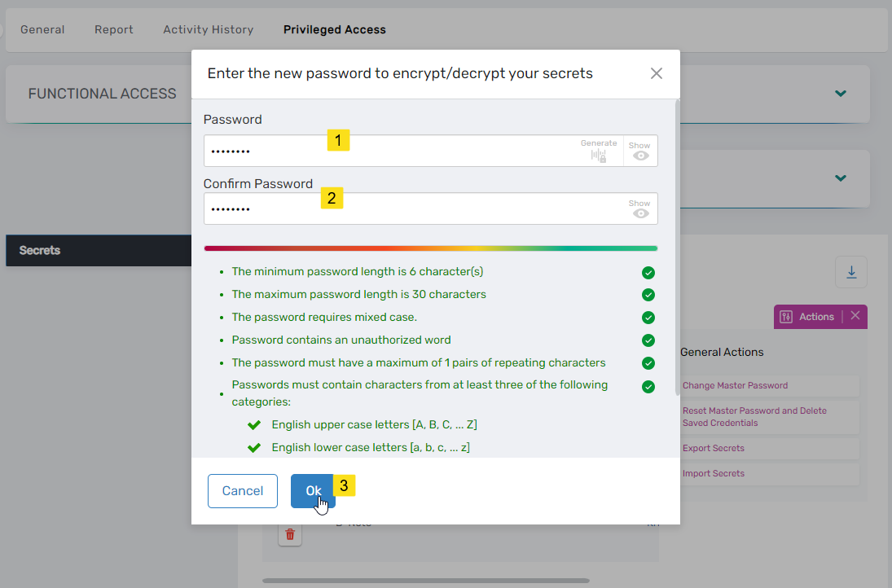Click the checkmark beside the unauthorized word rule

[648, 340]
